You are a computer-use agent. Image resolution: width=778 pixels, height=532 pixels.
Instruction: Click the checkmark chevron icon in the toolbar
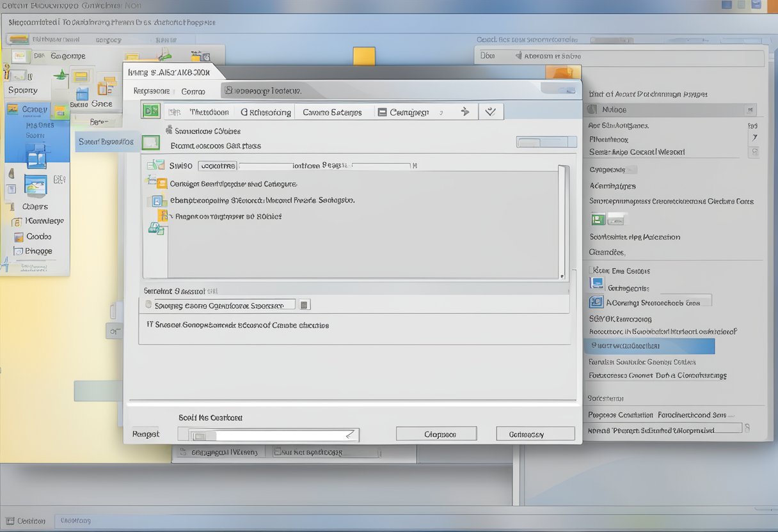coord(490,112)
